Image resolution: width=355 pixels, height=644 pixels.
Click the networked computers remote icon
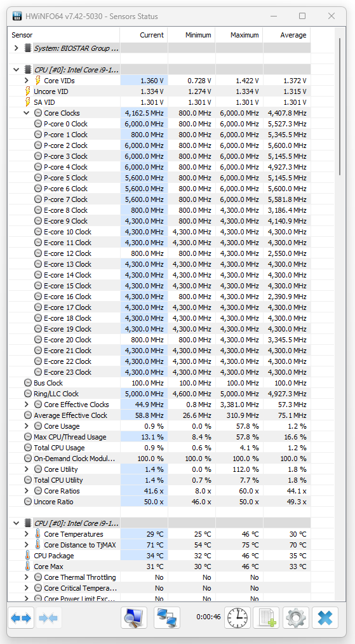[x=167, y=618]
